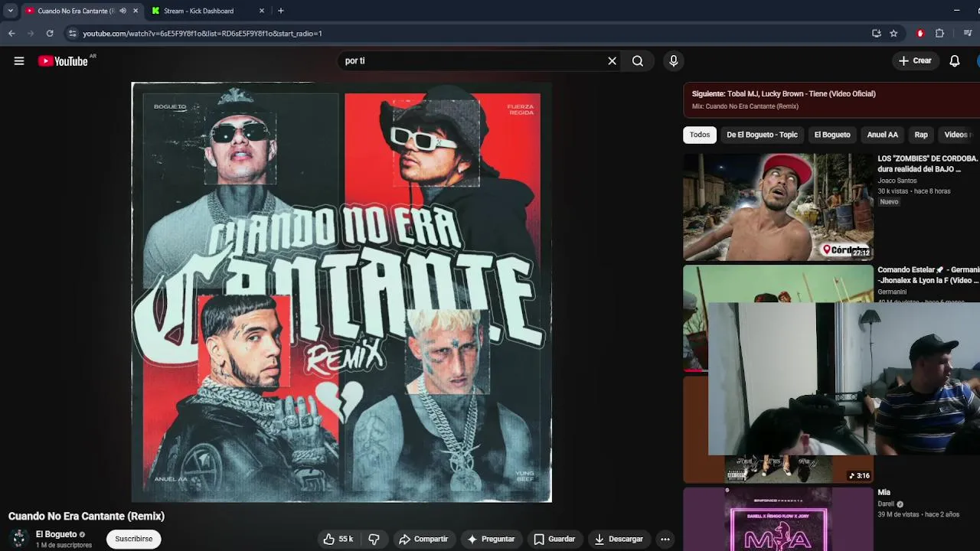The height and width of the screenshot is (551, 980).
Task: View site information icon in address bar
Action: point(72,34)
